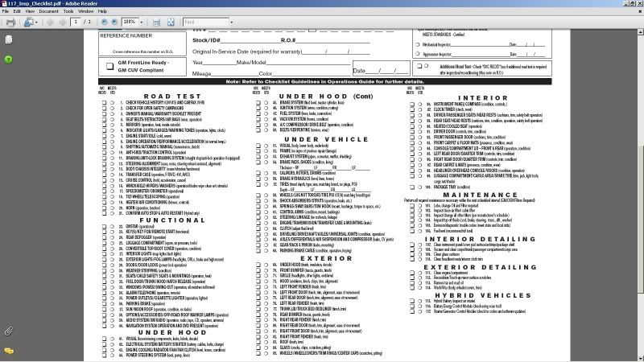Click the Adobe PDF icon in title bar
Image resolution: width=644 pixels, height=362 pixels.
[x=4, y=3]
